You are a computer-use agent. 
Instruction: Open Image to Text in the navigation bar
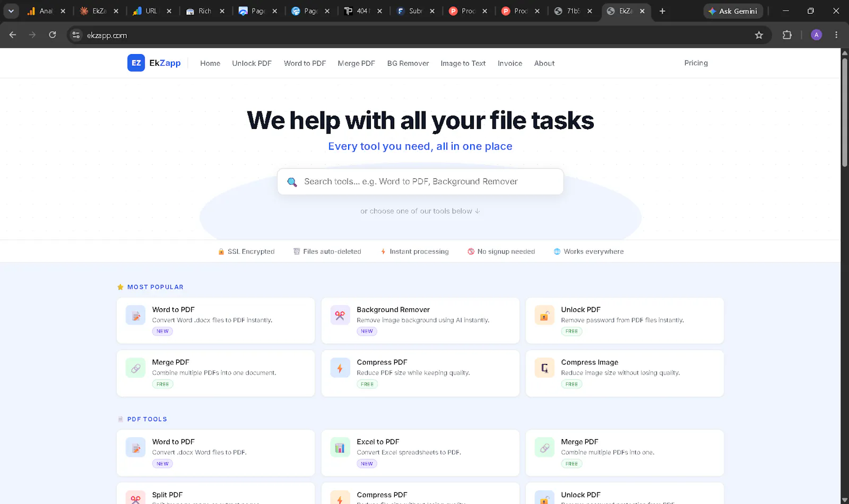coord(463,63)
